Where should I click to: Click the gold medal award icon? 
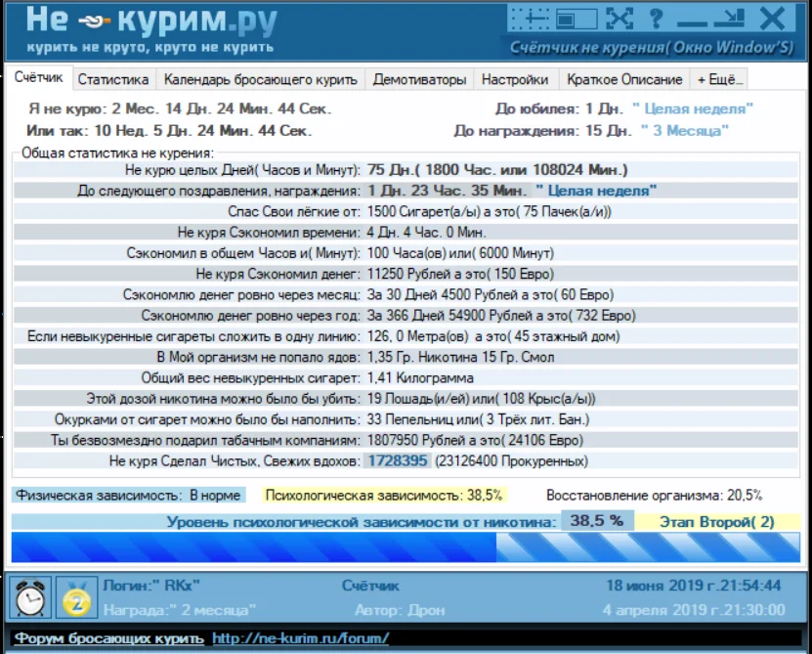[75, 597]
